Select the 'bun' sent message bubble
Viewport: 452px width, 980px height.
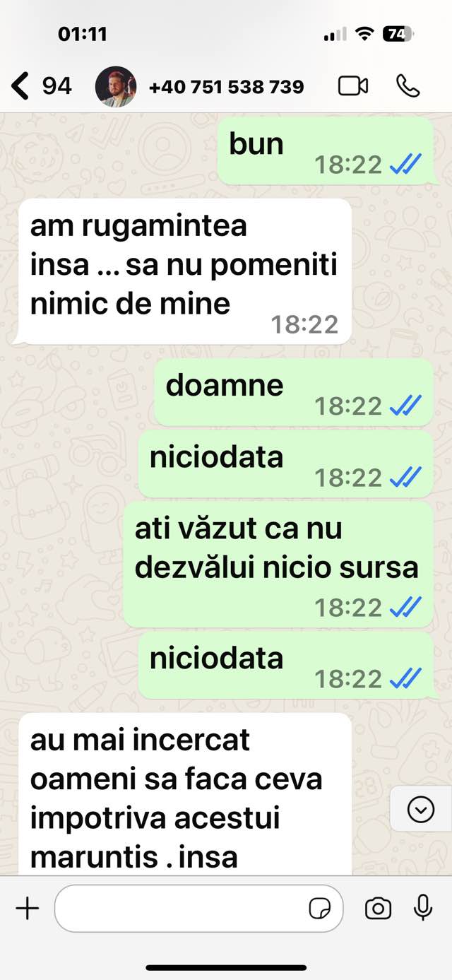[x=325, y=151]
